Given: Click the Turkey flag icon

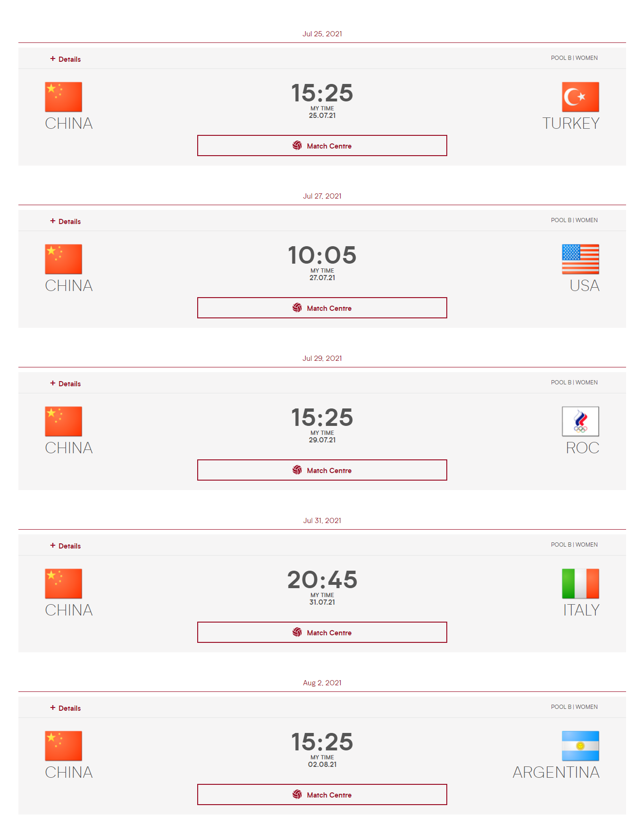Looking at the screenshot, I should (580, 97).
